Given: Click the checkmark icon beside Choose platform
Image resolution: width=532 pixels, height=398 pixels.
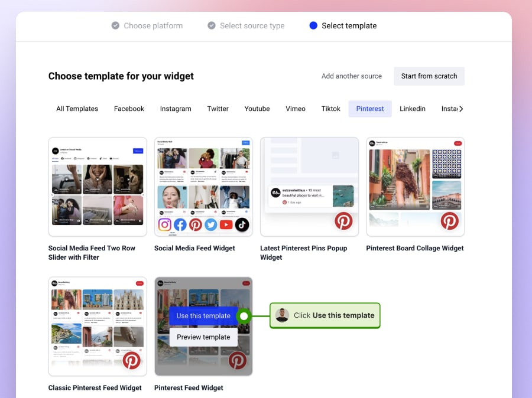Looking at the screenshot, I should (x=115, y=26).
